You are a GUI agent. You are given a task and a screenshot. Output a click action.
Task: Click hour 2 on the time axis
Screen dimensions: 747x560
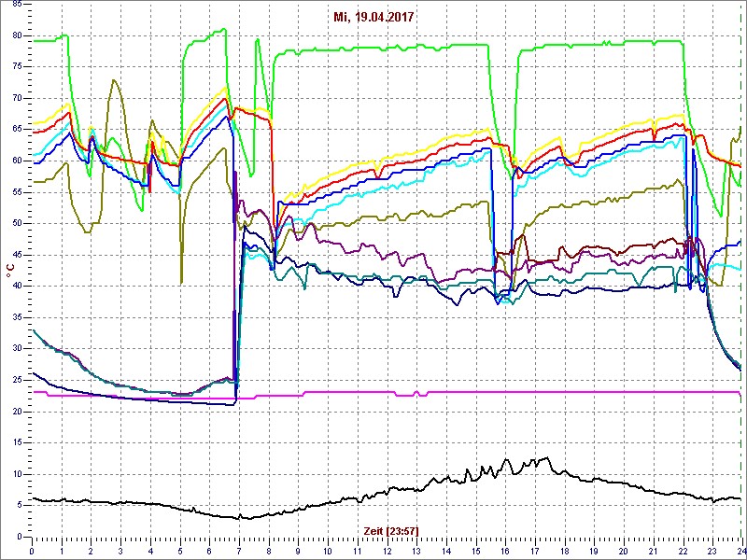91,549
